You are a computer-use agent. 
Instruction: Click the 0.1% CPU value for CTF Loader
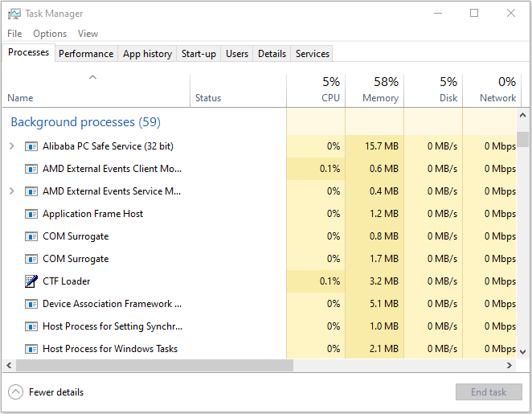[329, 281]
